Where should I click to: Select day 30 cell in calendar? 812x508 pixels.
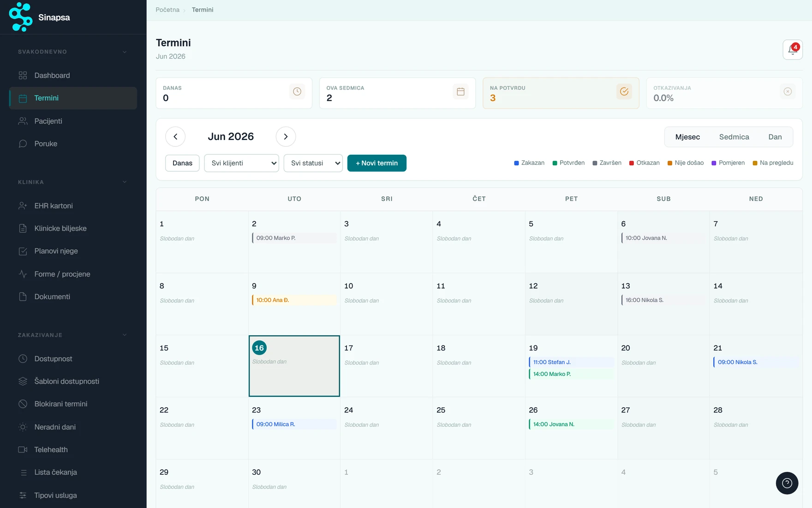click(294, 484)
